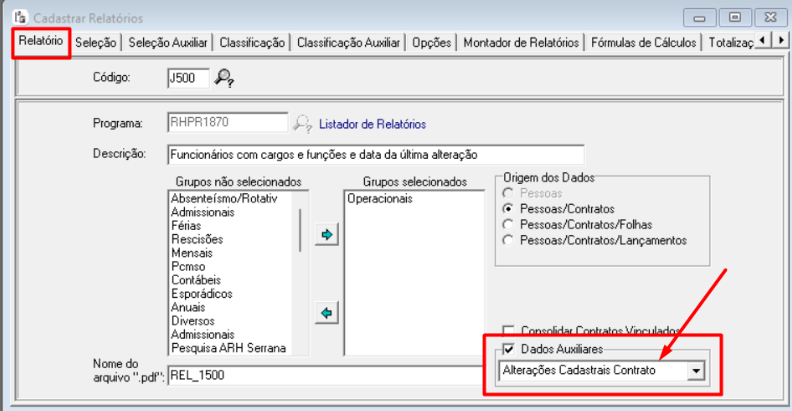Image resolution: width=792 pixels, height=411 pixels.
Task: Select Absenteísmo/Rotativ in unselected groups list
Action: pos(223,199)
